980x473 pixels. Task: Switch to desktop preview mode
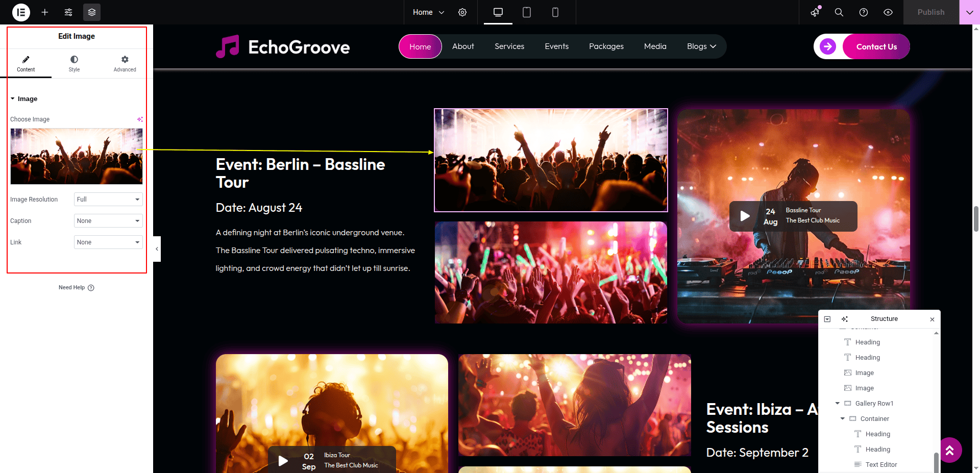pyautogui.click(x=498, y=12)
